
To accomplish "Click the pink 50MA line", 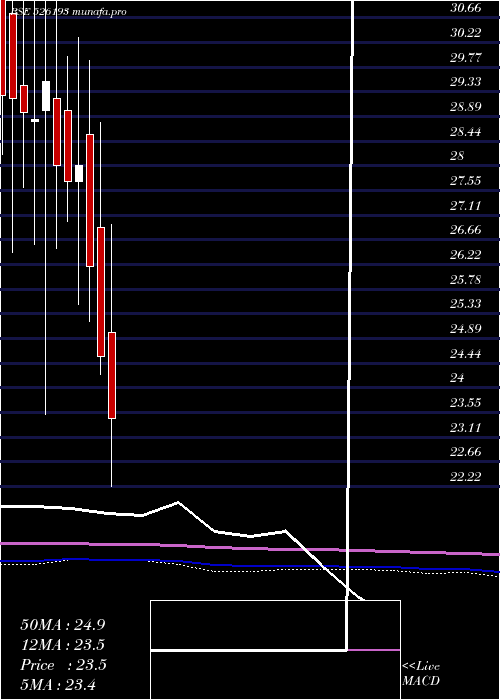I will coord(250,547).
